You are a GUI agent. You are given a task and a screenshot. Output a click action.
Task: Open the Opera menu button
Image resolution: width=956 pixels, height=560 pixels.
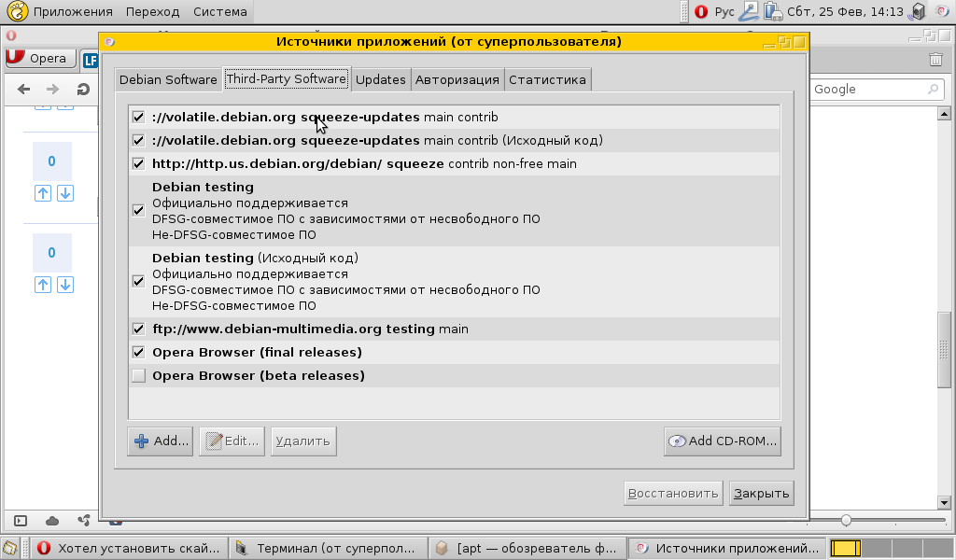point(41,58)
